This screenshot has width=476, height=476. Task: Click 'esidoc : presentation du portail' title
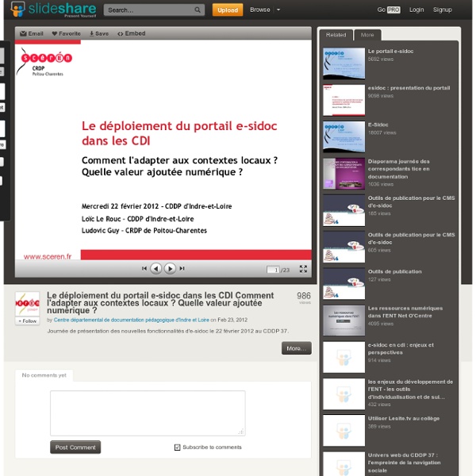(409, 88)
